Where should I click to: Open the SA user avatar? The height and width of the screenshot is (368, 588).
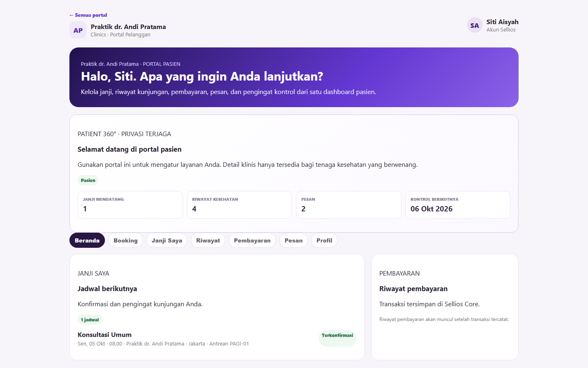pos(474,25)
